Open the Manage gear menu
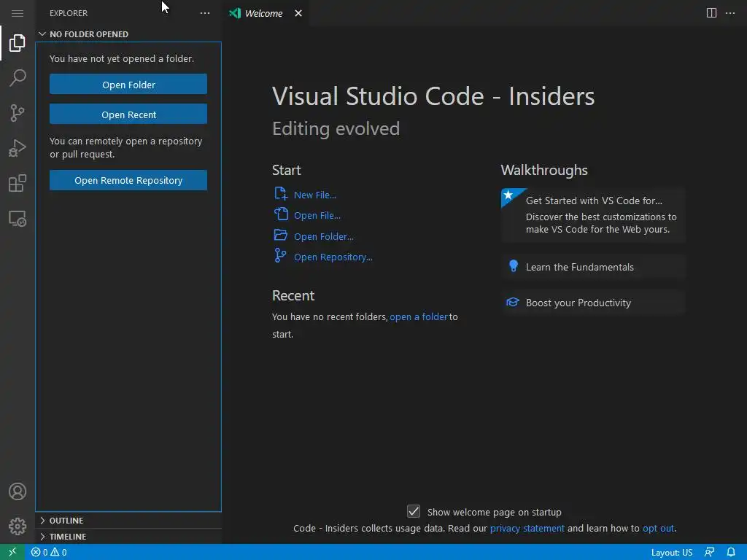 coord(18,526)
